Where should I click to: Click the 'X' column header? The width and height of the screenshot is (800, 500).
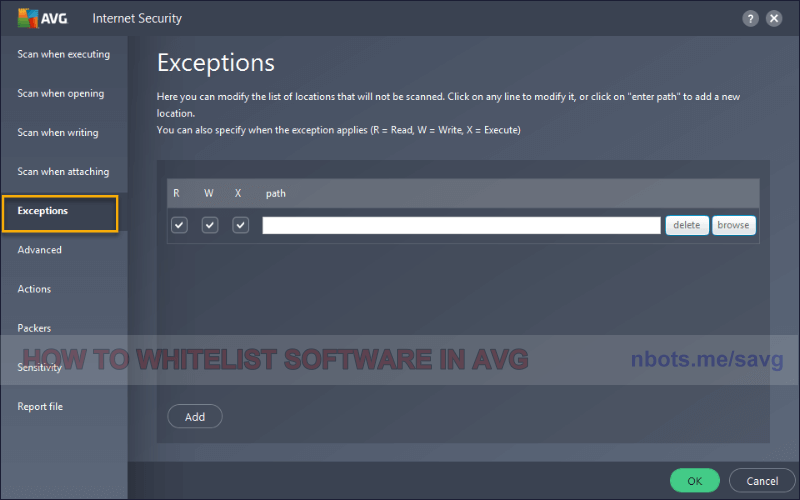click(x=238, y=193)
